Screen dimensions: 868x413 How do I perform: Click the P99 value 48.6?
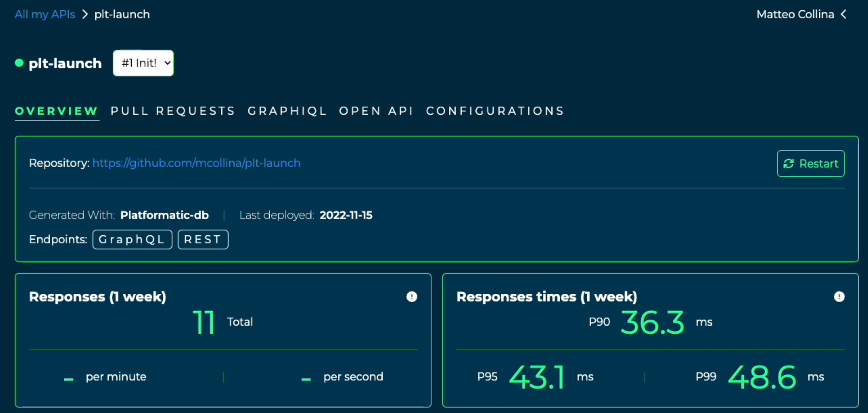coord(762,377)
